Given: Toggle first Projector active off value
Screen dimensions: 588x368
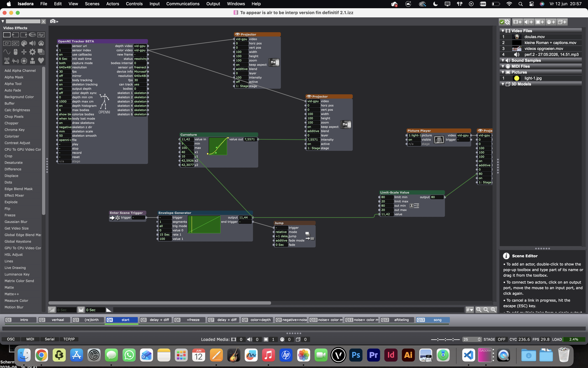Looking at the screenshot, I should coord(241,82).
